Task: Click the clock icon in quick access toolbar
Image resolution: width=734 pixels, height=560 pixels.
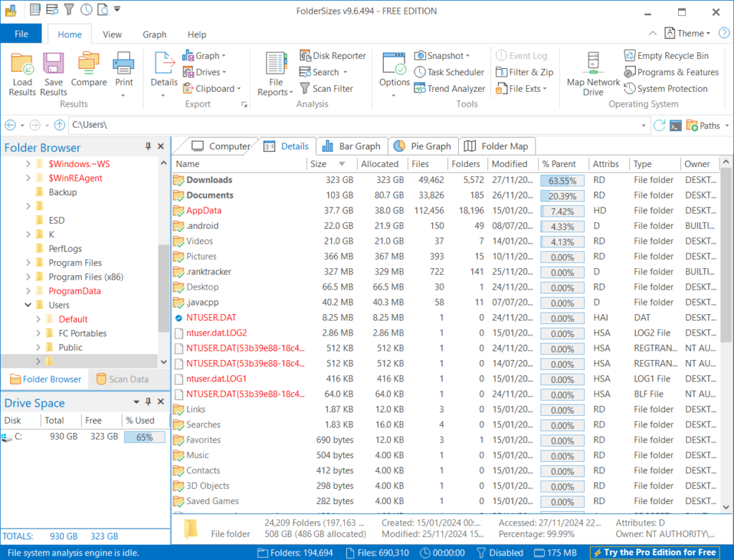Action: [x=86, y=9]
